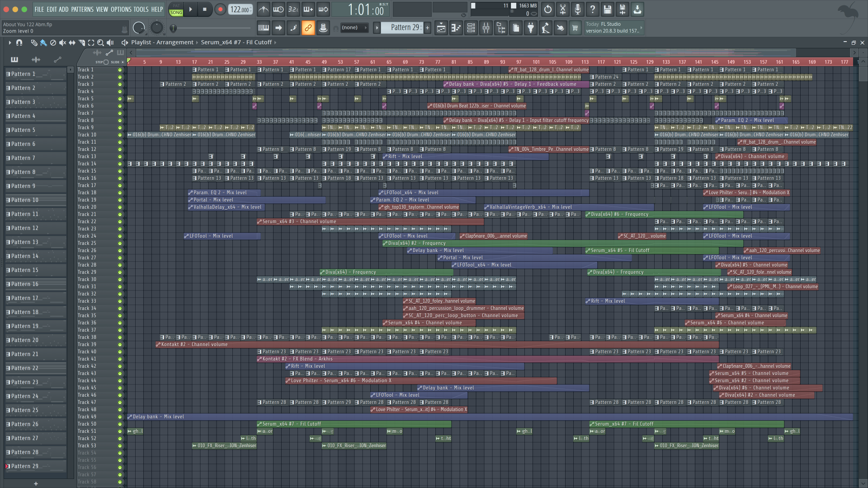Viewport: 868px width, 488px height.
Task: Open the Piano roll window icon
Action: tap(456, 28)
